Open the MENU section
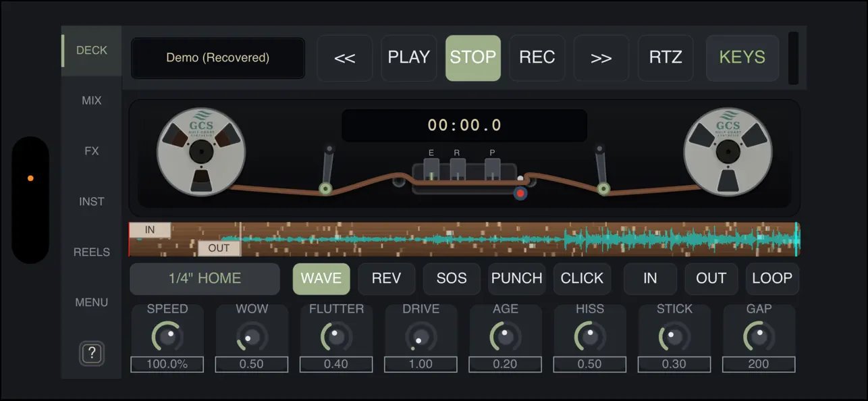The image size is (868, 401). 92,302
